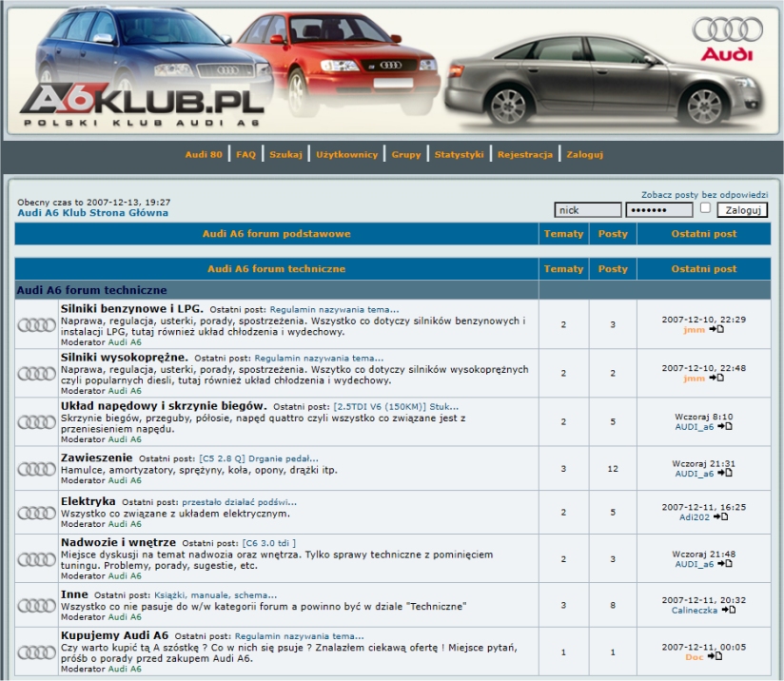The image size is (784, 681).
Task: View latest post icon in Silniki wysokoprężne row
Action: pyautogui.click(x=716, y=378)
